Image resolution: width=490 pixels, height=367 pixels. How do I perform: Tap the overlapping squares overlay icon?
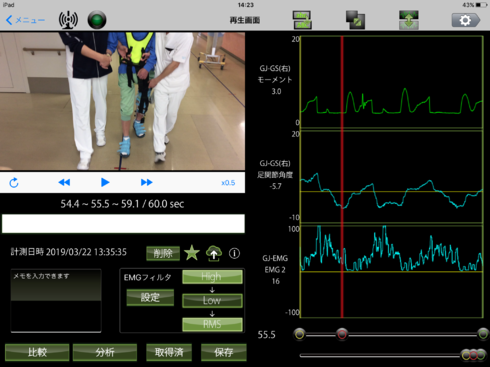click(355, 20)
